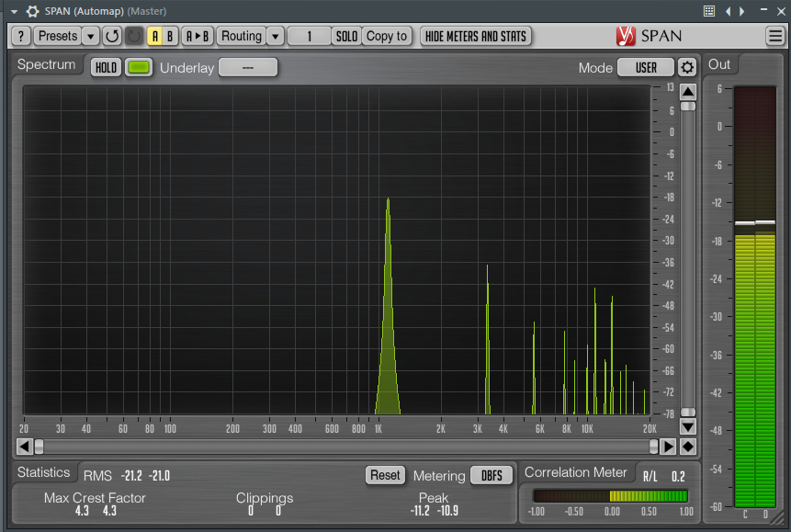Click the Copy to button

(x=387, y=37)
